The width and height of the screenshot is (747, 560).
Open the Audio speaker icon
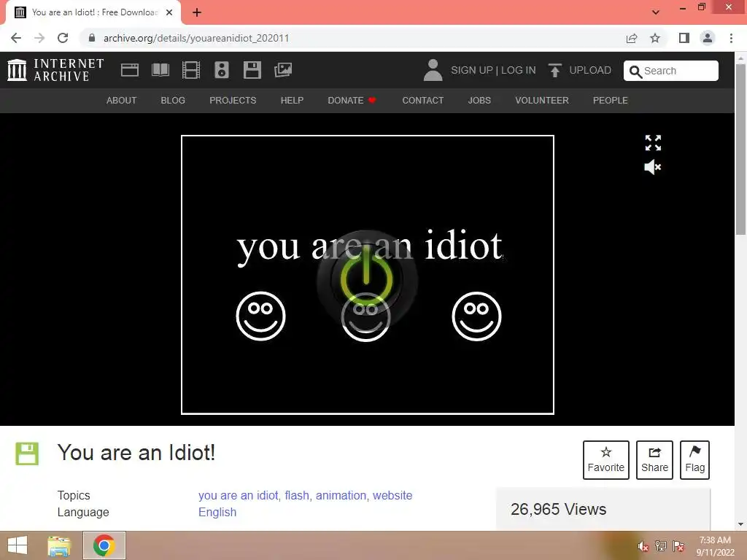point(222,70)
